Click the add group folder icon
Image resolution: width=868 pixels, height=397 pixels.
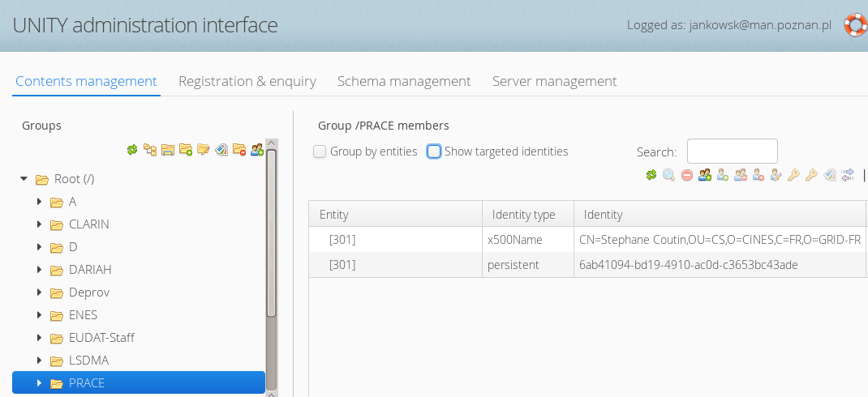coord(186,149)
